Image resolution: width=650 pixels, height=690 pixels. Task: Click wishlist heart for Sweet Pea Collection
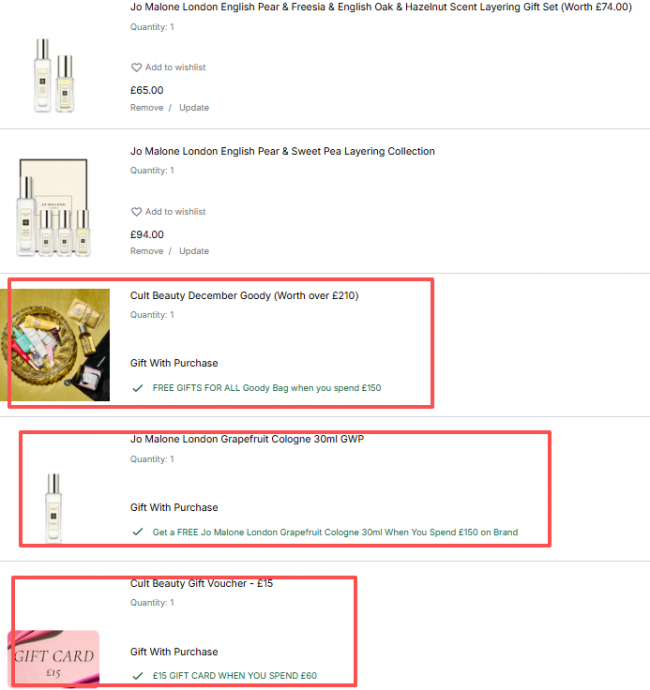pyautogui.click(x=136, y=212)
